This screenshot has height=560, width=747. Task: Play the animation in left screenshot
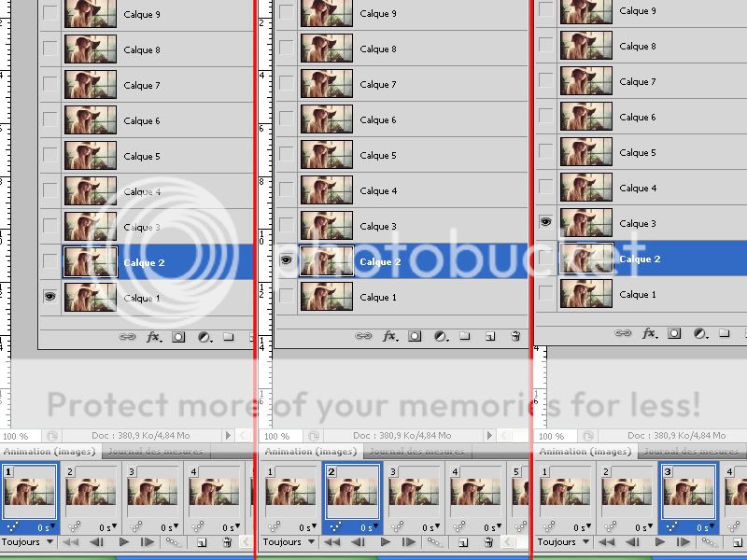124,542
